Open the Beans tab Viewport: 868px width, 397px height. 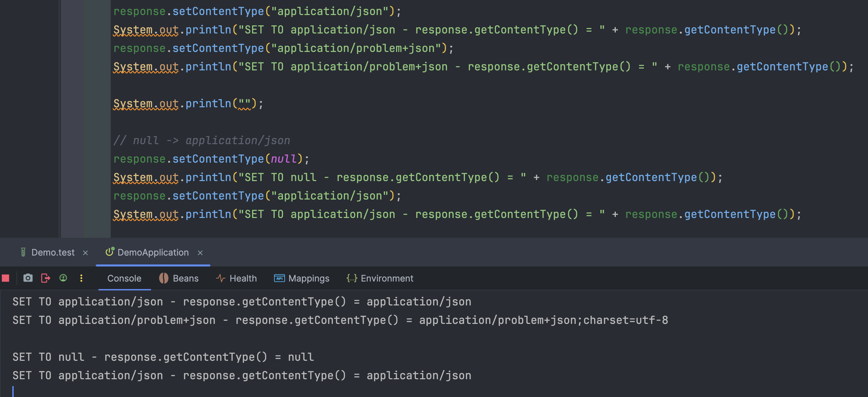186,278
